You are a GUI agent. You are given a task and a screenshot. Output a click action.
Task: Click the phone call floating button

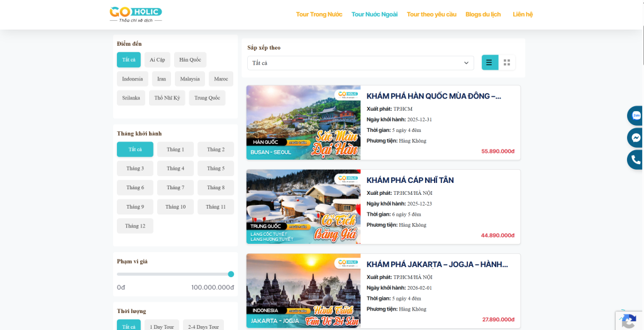(636, 160)
